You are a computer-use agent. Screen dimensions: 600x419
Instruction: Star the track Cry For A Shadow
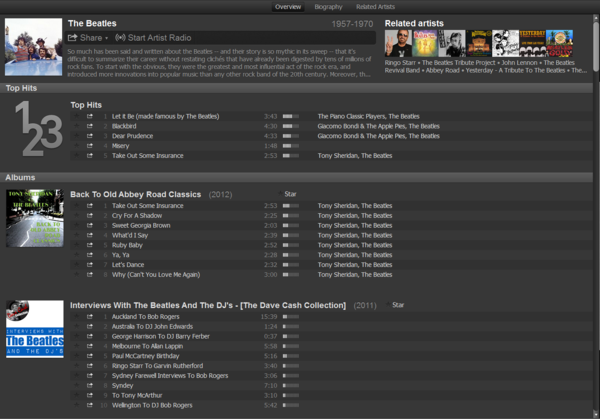[x=77, y=215]
